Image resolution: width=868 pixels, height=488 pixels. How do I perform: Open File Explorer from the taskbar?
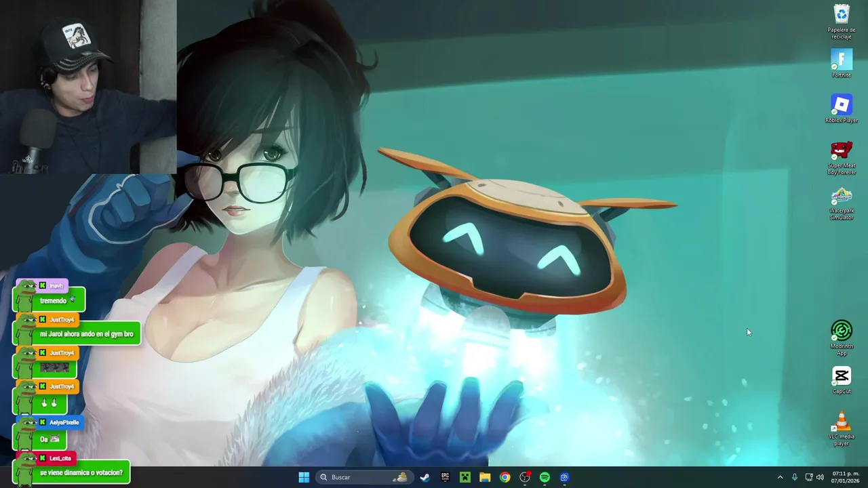pyautogui.click(x=485, y=477)
